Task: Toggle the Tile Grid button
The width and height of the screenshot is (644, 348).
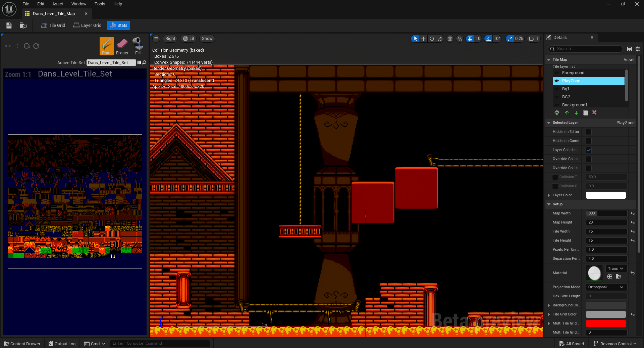Action: click(x=53, y=26)
